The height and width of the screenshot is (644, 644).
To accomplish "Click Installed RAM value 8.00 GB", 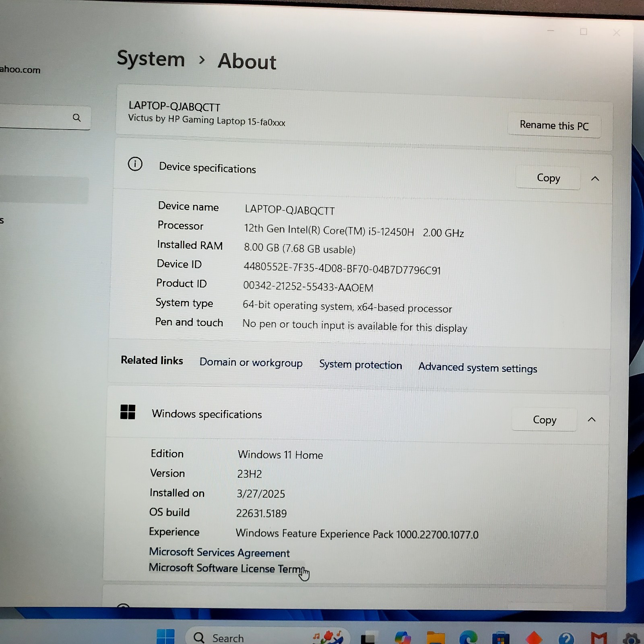I will click(299, 248).
